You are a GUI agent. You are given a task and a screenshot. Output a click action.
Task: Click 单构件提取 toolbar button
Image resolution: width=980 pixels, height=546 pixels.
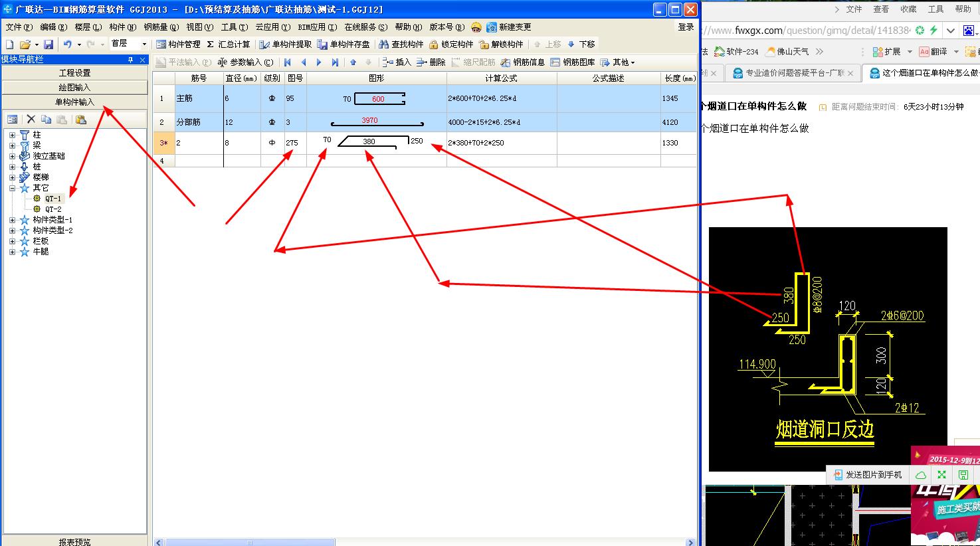click(285, 44)
